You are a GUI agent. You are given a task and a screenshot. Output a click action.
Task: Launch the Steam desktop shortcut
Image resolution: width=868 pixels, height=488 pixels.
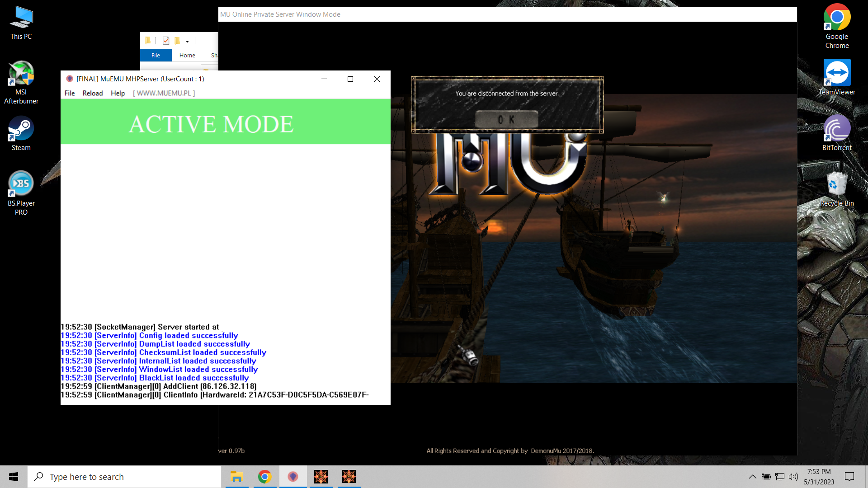coord(21,133)
